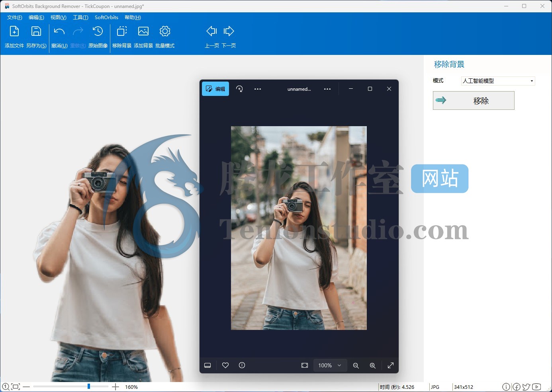Click the zoom slider handle in status bar
Image resolution: width=552 pixels, height=392 pixels.
click(x=89, y=386)
